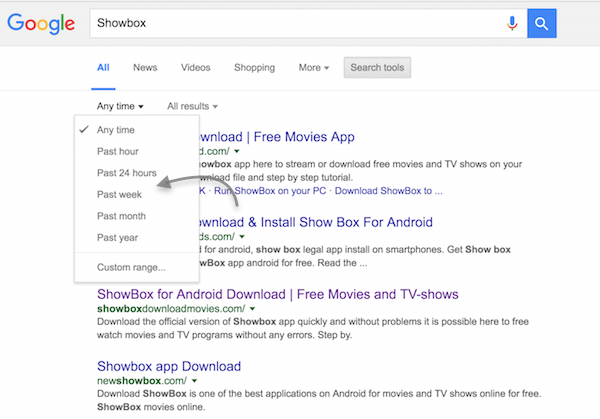Click the newshowbox.com/ URL text
Screen dimensions: 600x419
click(142, 381)
